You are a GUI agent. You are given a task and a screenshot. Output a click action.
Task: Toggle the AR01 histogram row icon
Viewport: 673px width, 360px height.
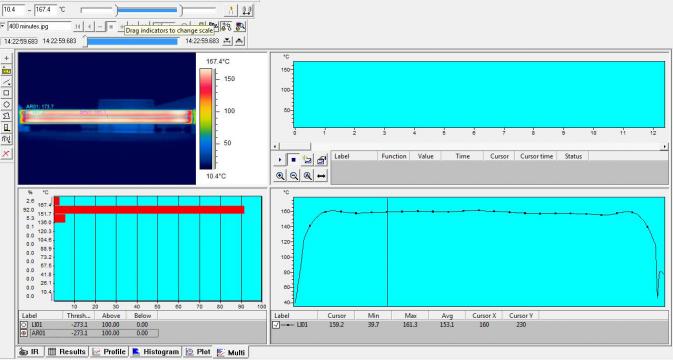pyautogui.click(x=24, y=333)
